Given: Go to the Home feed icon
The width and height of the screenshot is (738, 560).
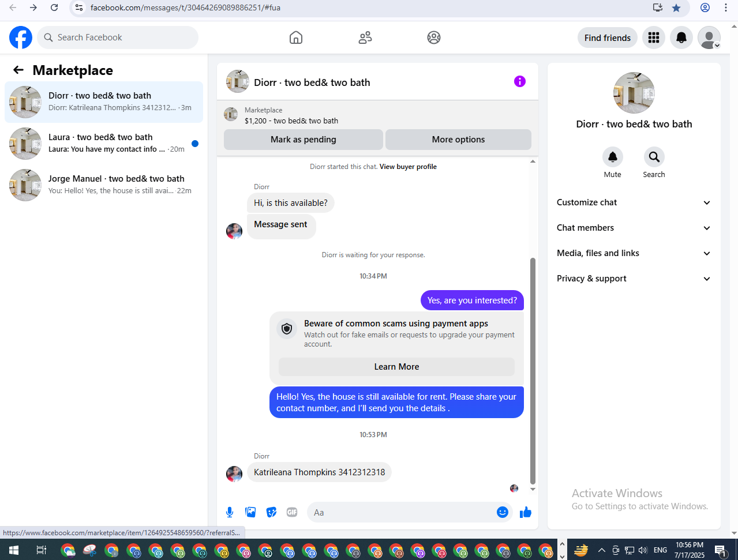Looking at the screenshot, I should 296,37.
